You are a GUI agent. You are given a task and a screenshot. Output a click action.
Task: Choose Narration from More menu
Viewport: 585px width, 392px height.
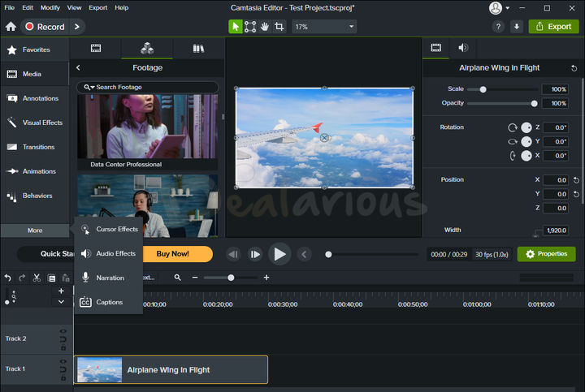pos(109,278)
